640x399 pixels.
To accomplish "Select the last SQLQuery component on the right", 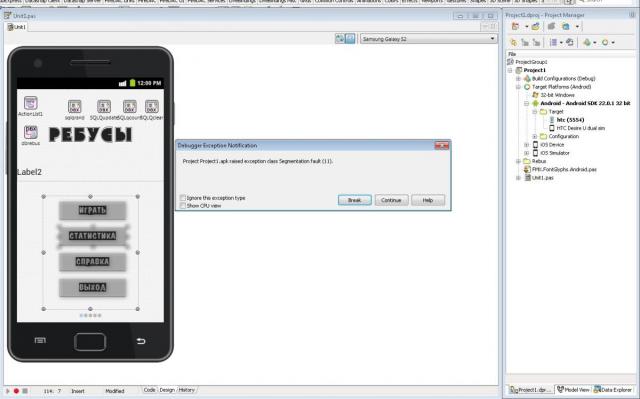I will click(x=152, y=106).
